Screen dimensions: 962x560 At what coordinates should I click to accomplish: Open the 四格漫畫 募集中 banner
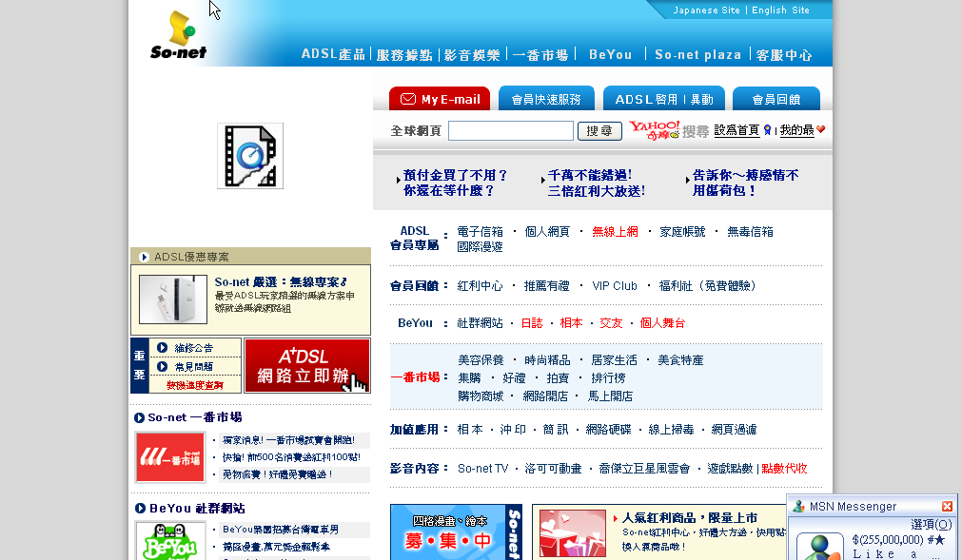(x=456, y=532)
